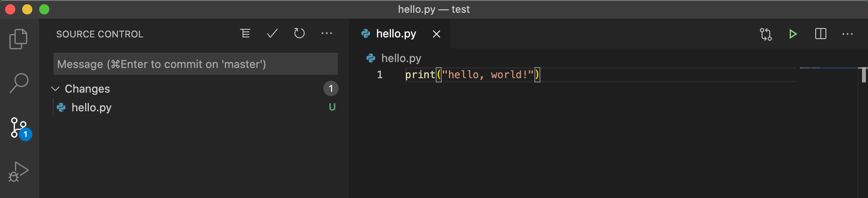
Task: Close the hello.py editor tab
Action: point(437,34)
